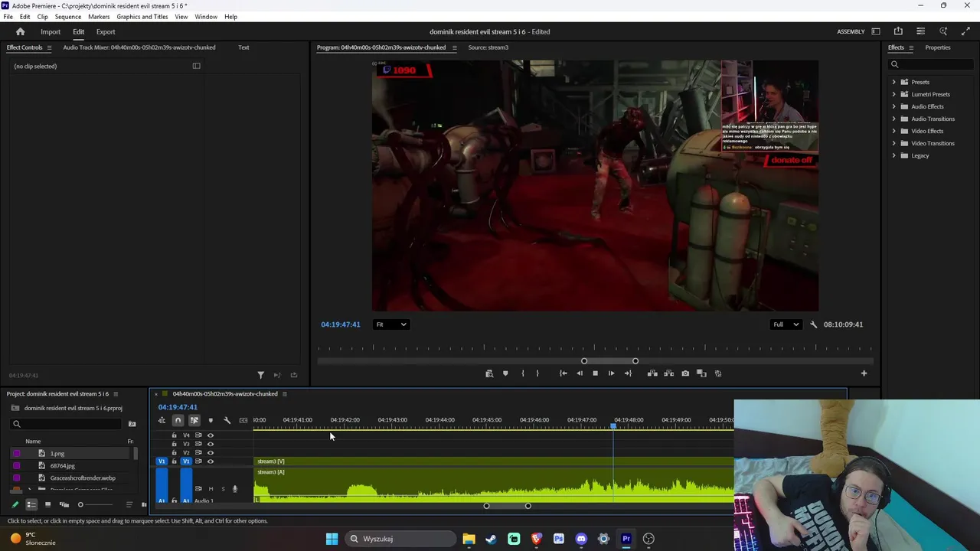Switch Project panel to icon view
The image size is (980, 551).
pos(47,504)
